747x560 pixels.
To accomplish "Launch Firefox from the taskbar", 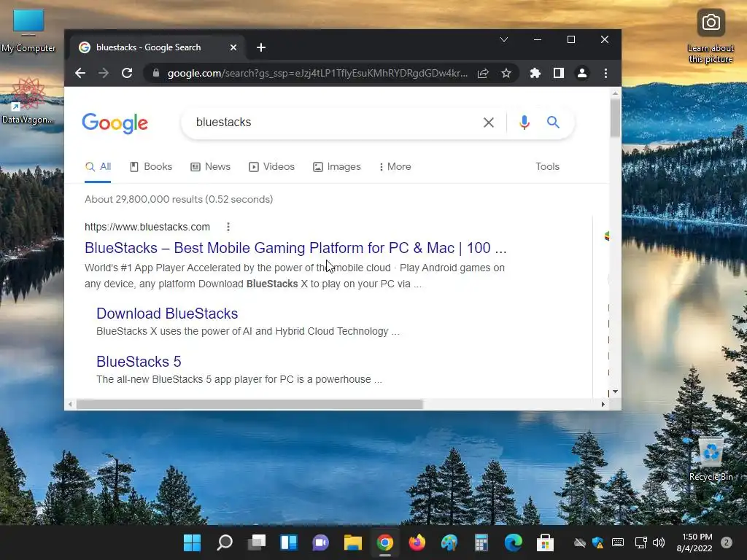I will point(417,542).
